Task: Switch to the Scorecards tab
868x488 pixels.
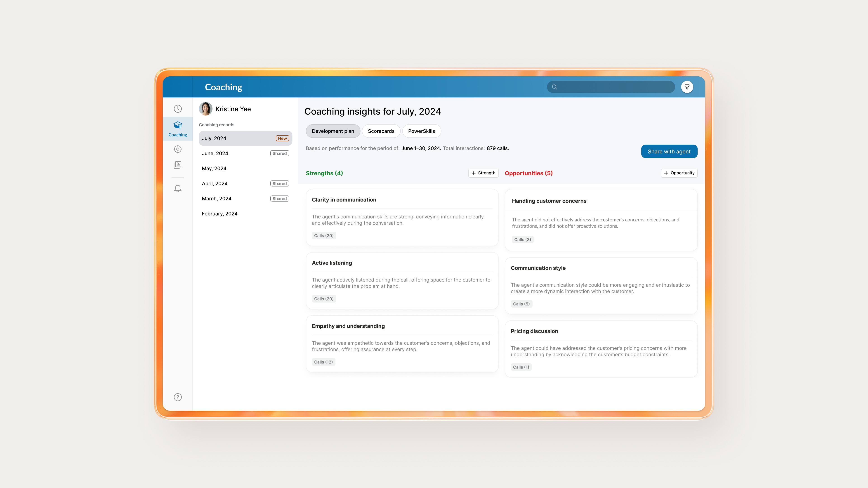Action: [x=381, y=131]
